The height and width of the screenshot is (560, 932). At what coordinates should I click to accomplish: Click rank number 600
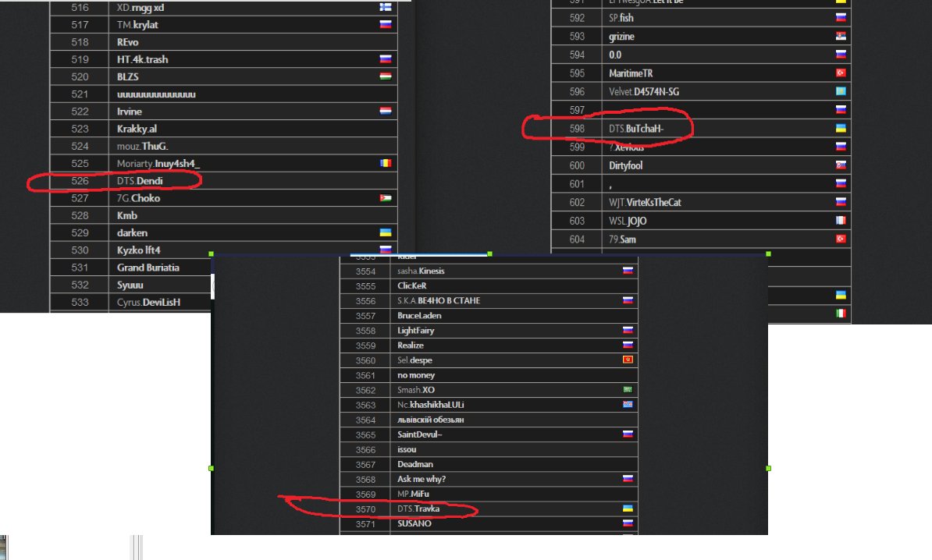pyautogui.click(x=577, y=165)
